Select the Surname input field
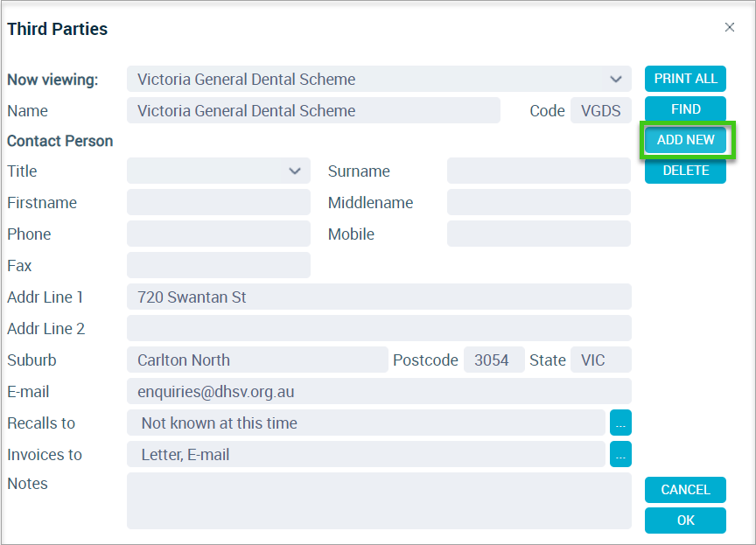Screen dimensions: 756x545 [x=538, y=171]
